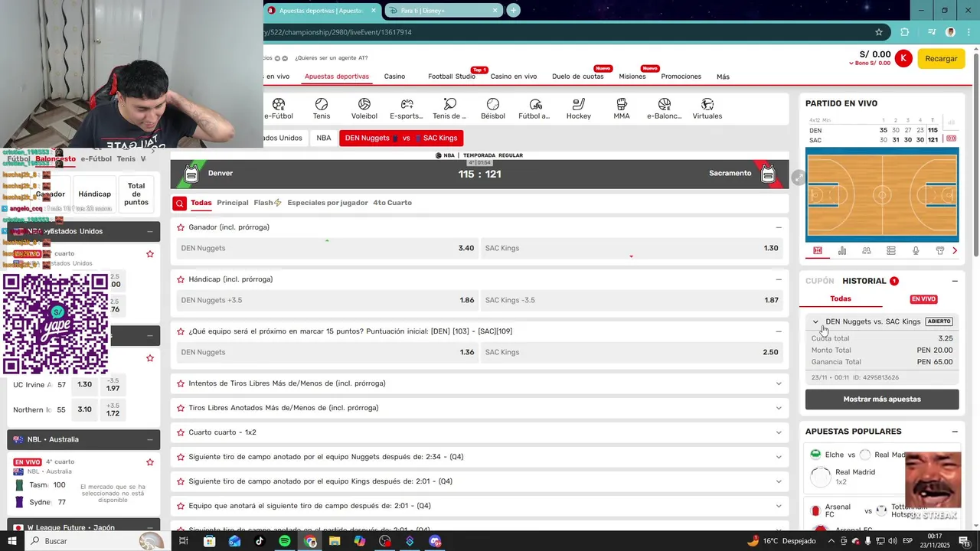Screen dimensions: 980x551
Task: Collapse the Apuestas Populares panel
Action: (955, 432)
